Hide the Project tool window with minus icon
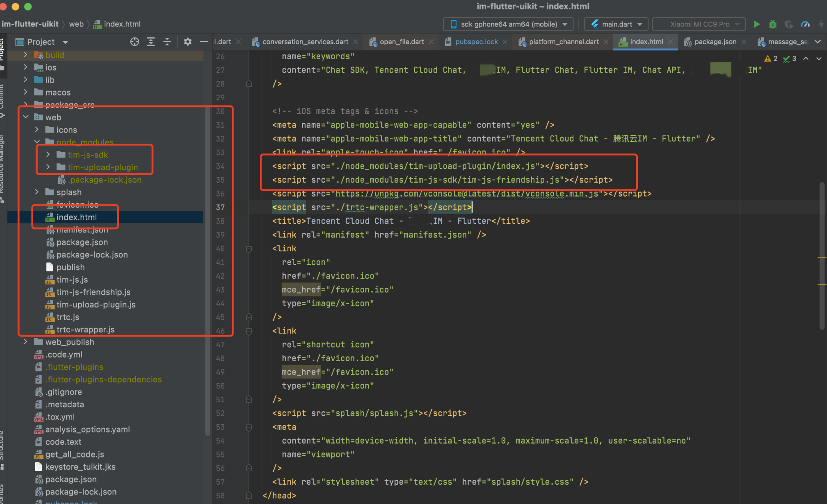 (x=204, y=42)
